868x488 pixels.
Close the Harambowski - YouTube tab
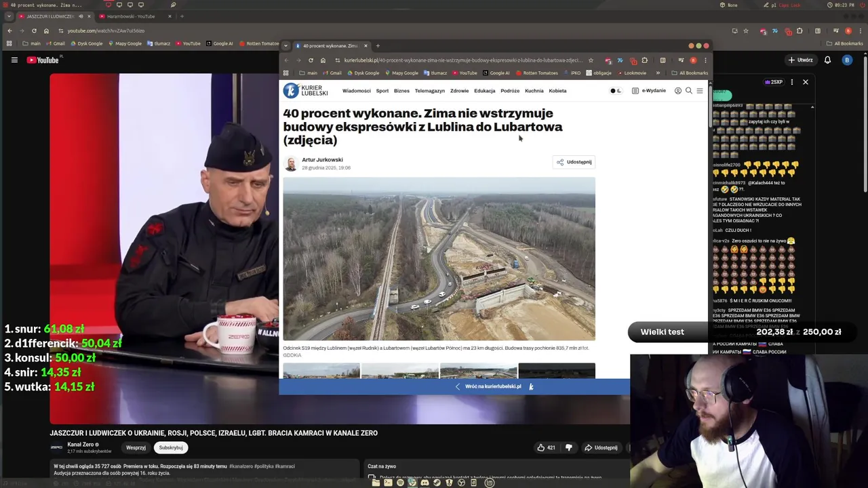(170, 16)
